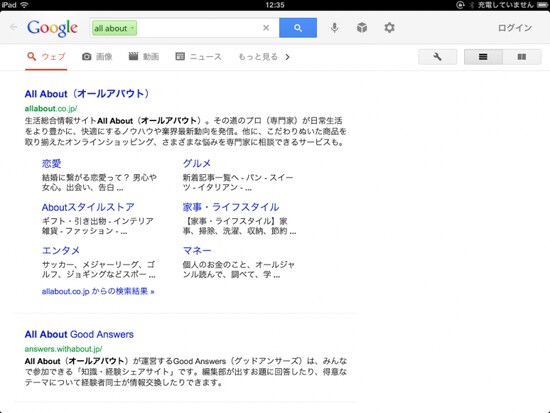Tap the battery icon in status bar
The width and height of the screenshot is (550, 413).
[x=542, y=5]
